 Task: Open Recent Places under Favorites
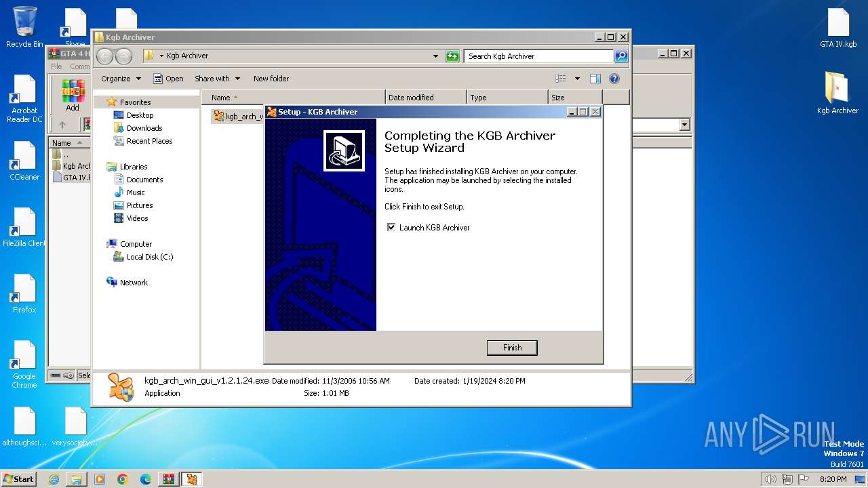[149, 141]
